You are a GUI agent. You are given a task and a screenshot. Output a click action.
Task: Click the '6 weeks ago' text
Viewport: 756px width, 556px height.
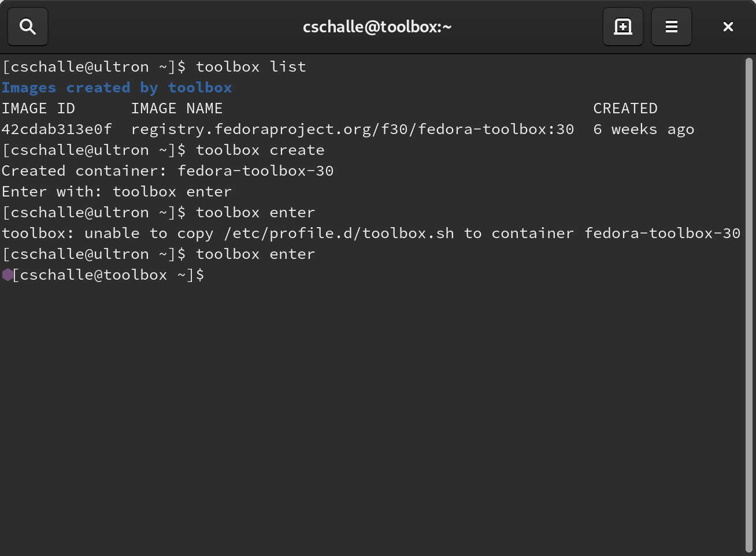pos(644,129)
